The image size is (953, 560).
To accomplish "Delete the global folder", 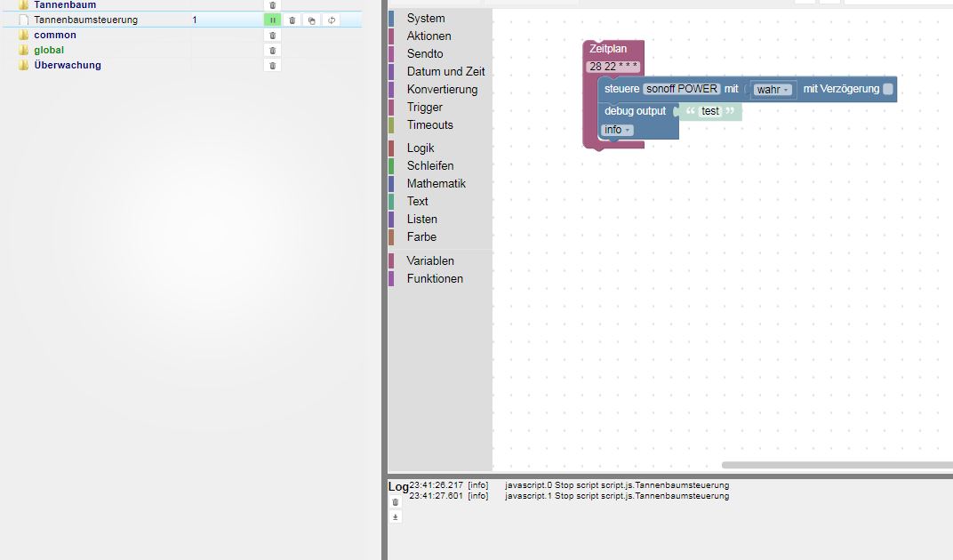I will (272, 51).
